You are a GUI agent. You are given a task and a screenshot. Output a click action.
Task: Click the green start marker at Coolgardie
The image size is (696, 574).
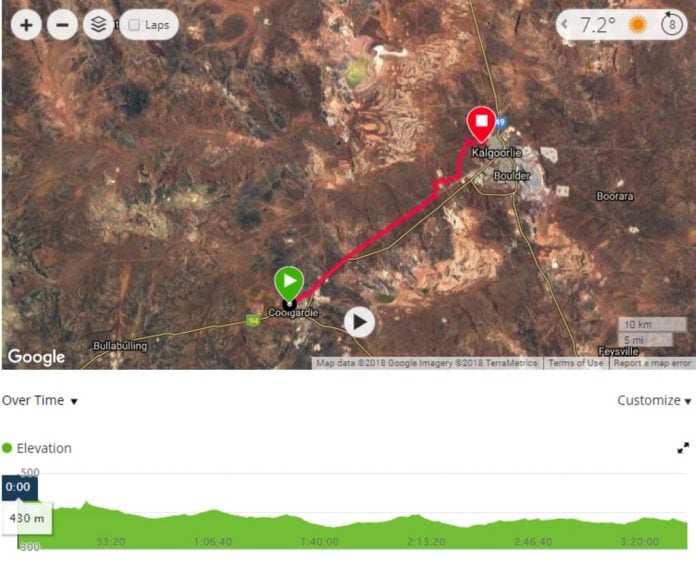point(289,283)
